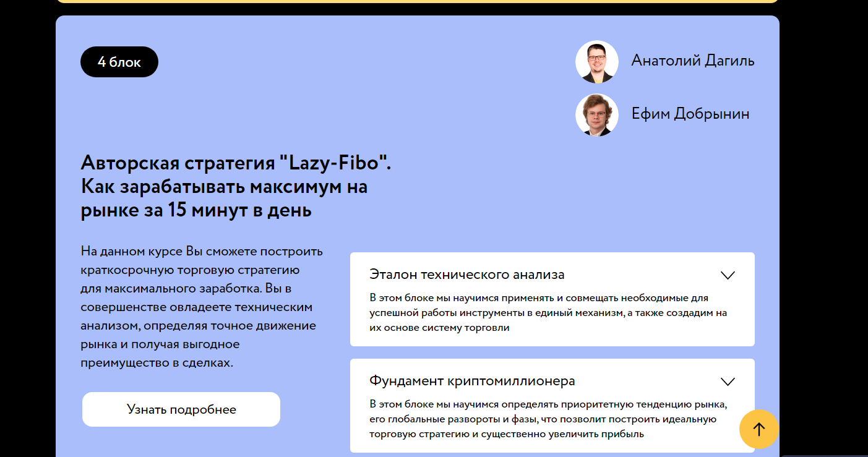This screenshot has height=457, width=868.
Task: Click the chevron beside 'Эталон технического анализа'
Action: click(x=728, y=275)
